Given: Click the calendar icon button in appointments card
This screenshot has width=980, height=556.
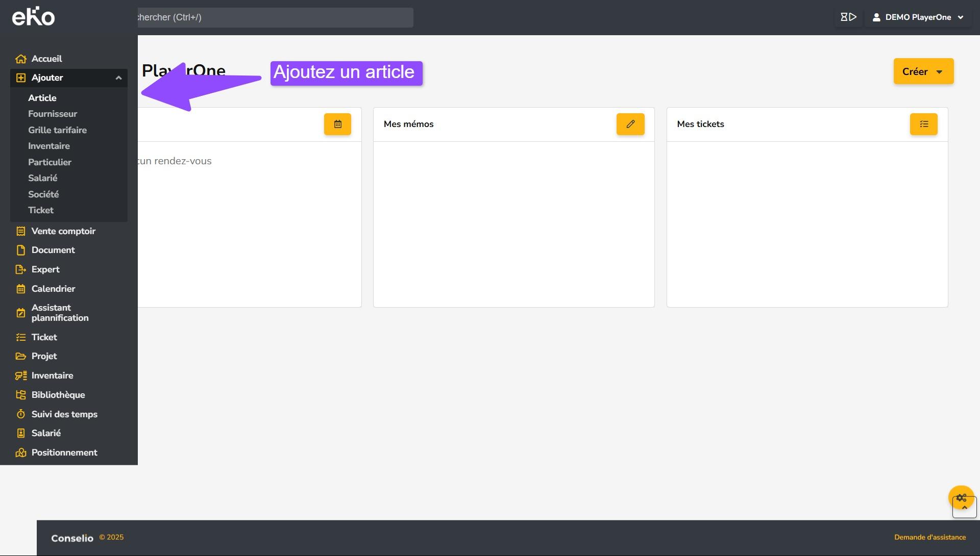Looking at the screenshot, I should point(337,124).
